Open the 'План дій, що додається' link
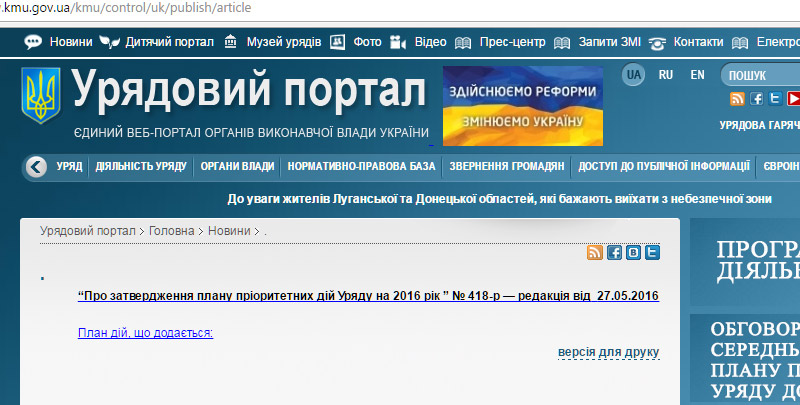 click(x=145, y=332)
